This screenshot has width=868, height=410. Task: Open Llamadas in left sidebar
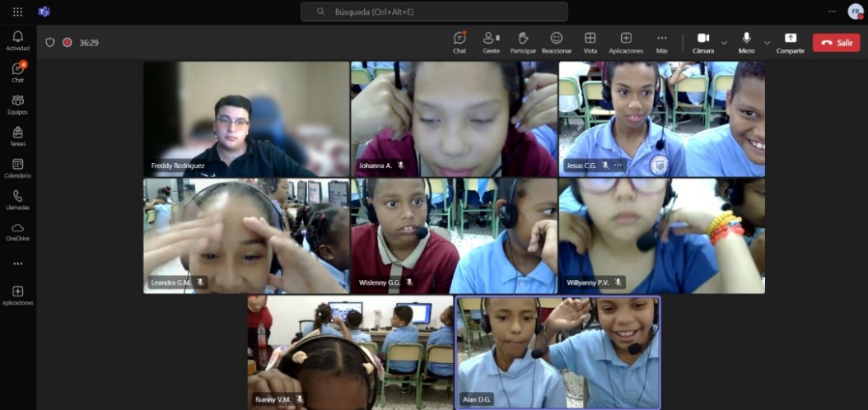pyautogui.click(x=17, y=200)
